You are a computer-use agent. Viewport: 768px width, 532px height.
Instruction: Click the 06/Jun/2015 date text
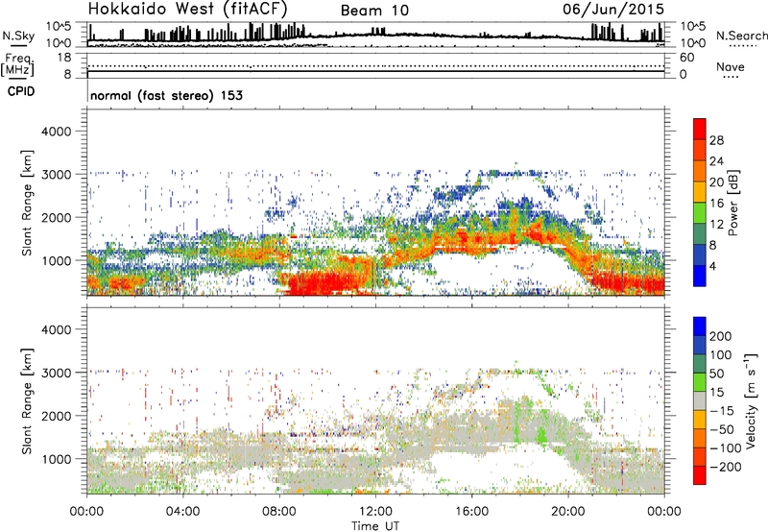click(613, 9)
